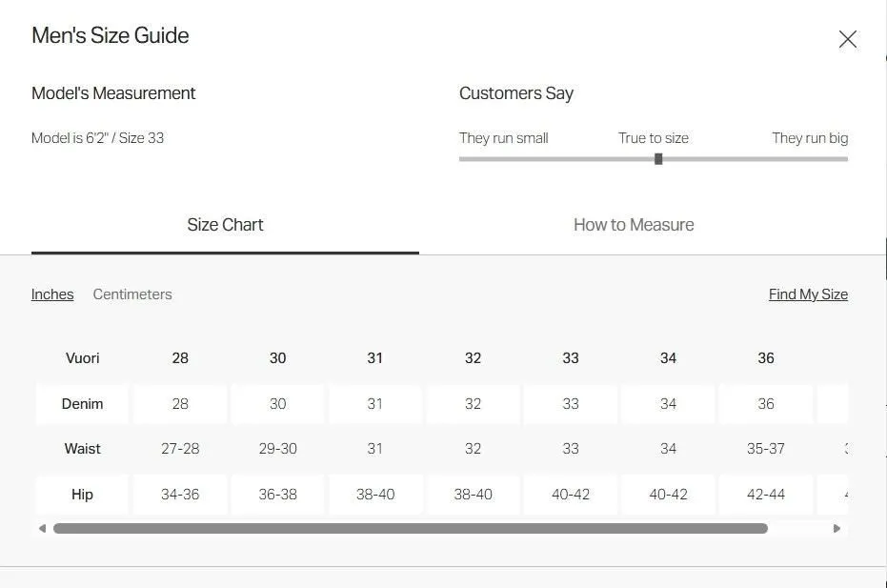Click the Denim row label
The image size is (887, 588).
pyautogui.click(x=82, y=404)
